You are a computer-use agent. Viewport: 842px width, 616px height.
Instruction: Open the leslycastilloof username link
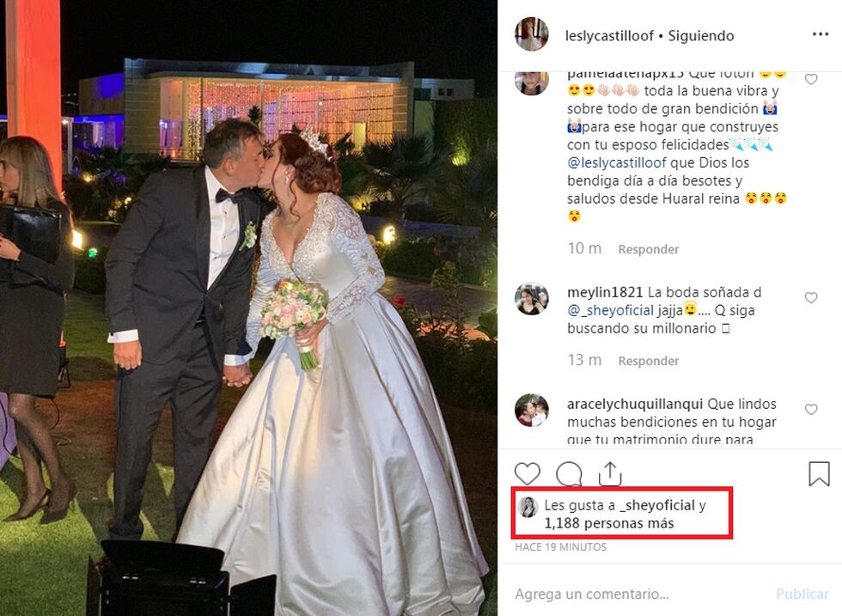609,36
